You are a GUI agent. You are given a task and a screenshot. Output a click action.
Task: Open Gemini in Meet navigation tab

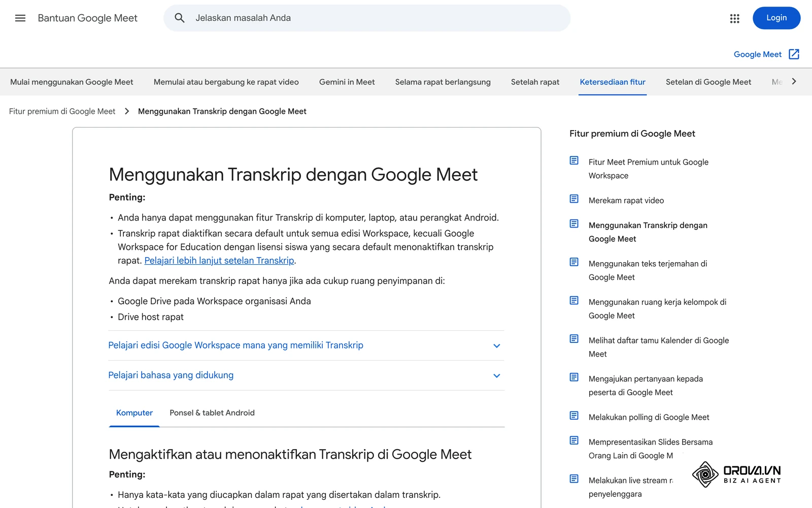coord(347,82)
